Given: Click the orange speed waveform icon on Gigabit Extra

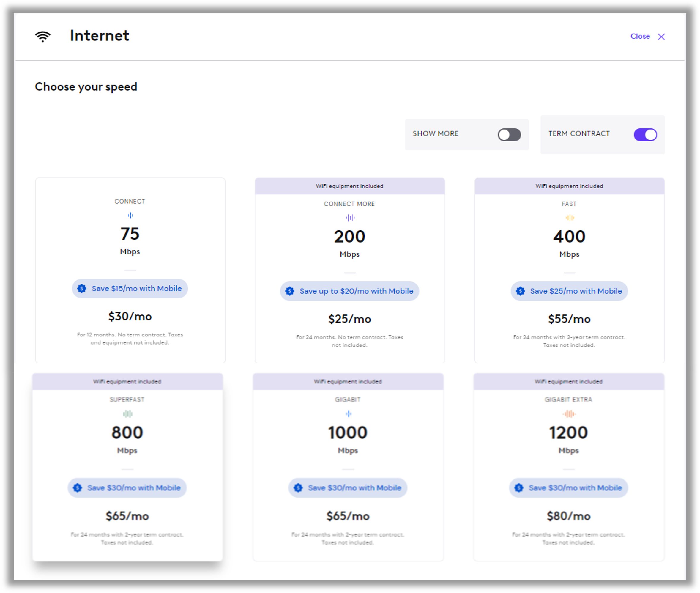Looking at the screenshot, I should coord(569,414).
